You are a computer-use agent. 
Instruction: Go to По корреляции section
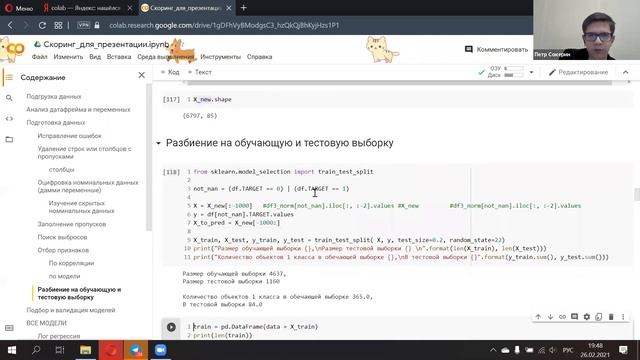click(x=71, y=263)
